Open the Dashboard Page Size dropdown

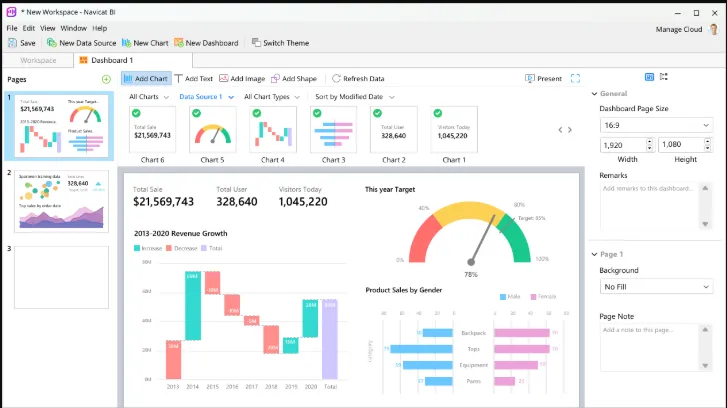(x=656, y=125)
